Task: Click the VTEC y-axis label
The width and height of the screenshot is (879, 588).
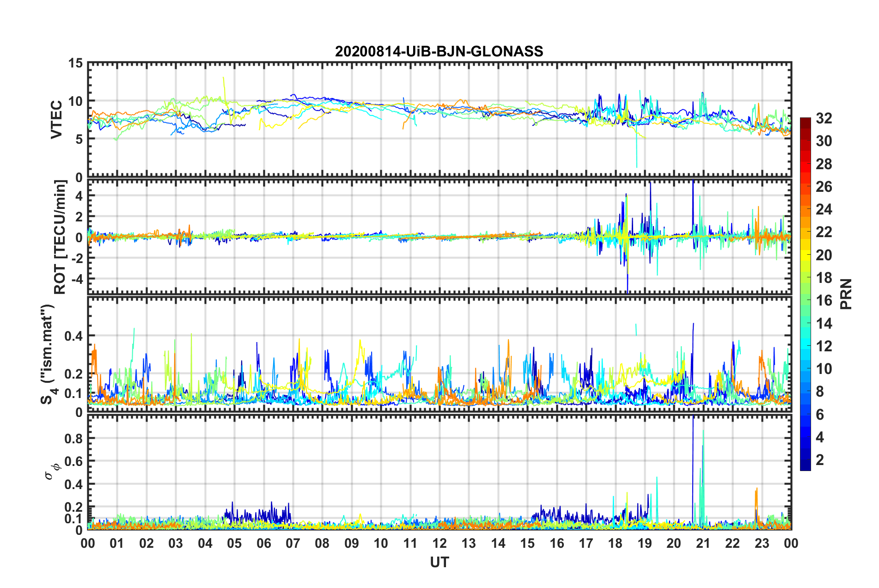Action: tap(56, 120)
